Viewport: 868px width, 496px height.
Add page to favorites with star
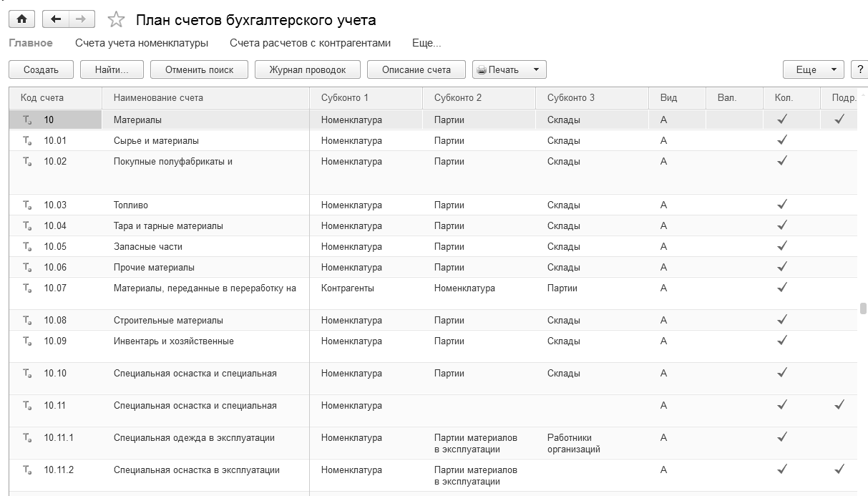pos(116,20)
